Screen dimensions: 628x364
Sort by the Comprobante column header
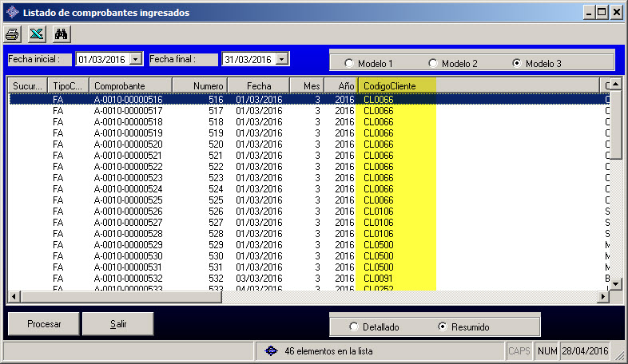[129, 85]
